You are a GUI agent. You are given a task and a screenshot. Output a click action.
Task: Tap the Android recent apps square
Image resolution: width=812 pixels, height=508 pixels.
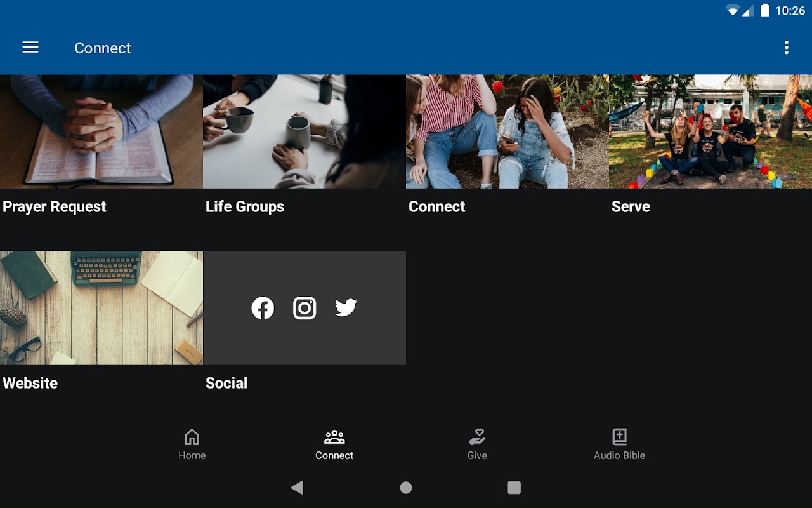514,488
